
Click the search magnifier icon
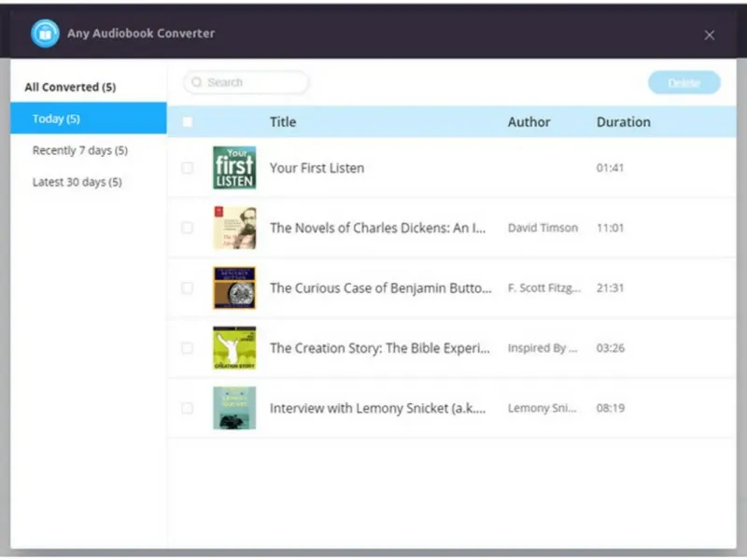coord(197,83)
